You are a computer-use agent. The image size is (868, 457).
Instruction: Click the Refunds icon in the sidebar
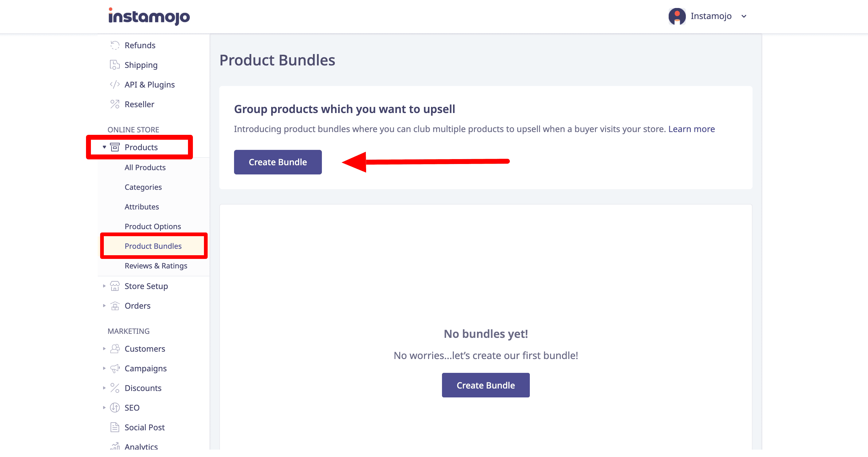pos(115,45)
